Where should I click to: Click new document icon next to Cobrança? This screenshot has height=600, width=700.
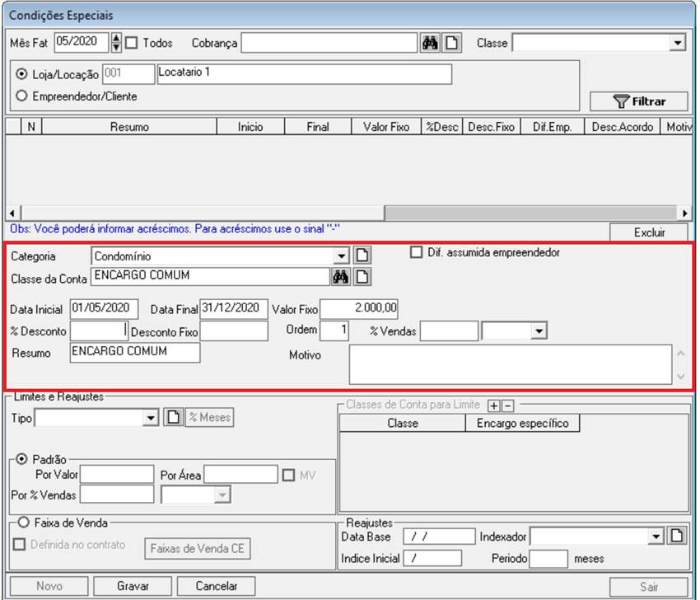coord(452,43)
